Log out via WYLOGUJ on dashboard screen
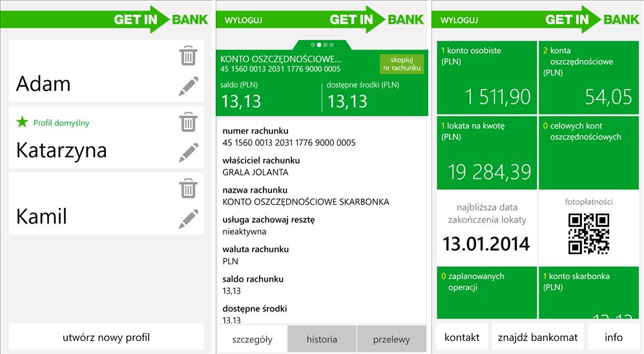This screenshot has width=644, height=354. (x=459, y=20)
